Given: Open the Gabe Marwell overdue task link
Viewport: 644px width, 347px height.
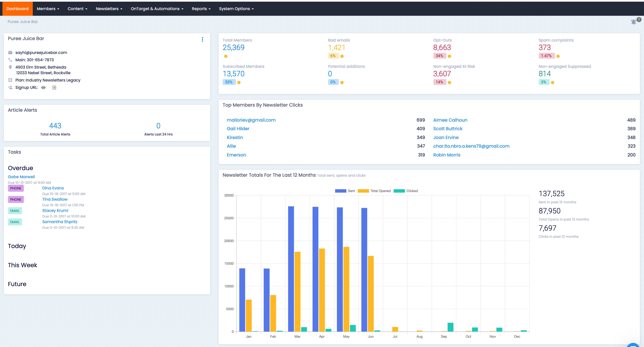Looking at the screenshot, I should click(21, 177).
